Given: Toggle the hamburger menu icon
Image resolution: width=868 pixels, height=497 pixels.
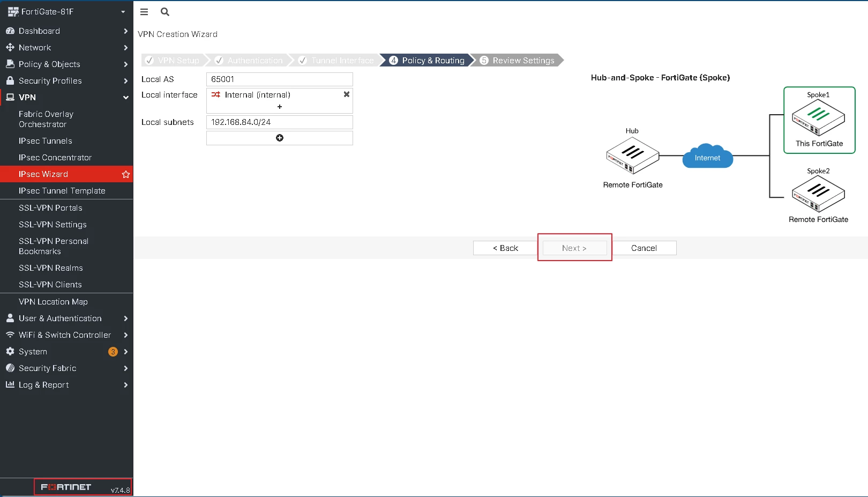Looking at the screenshot, I should click(x=144, y=12).
